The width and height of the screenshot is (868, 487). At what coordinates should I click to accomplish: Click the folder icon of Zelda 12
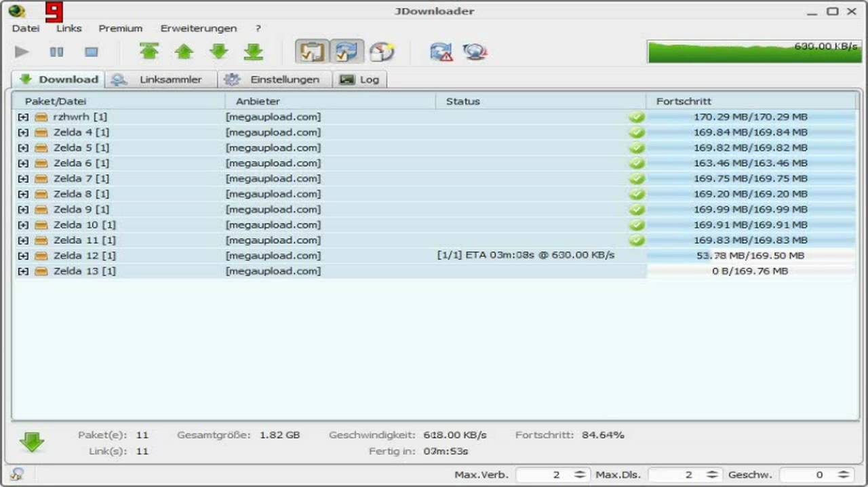(41, 256)
